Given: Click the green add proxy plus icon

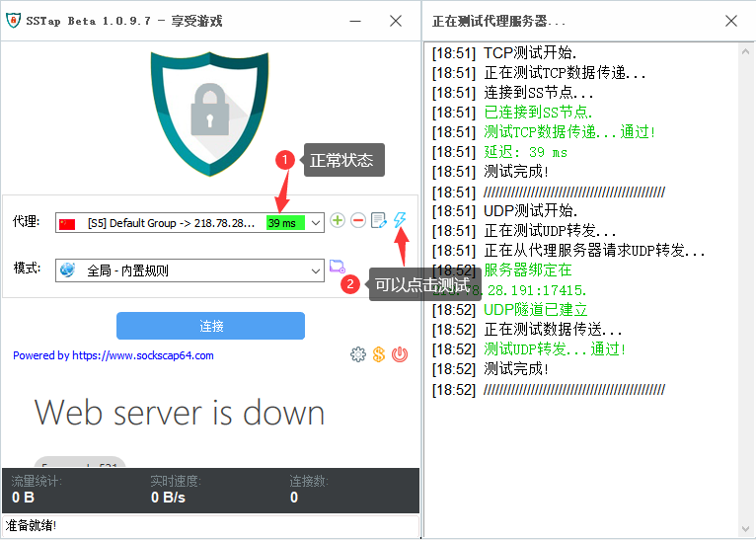Looking at the screenshot, I should point(338,221).
